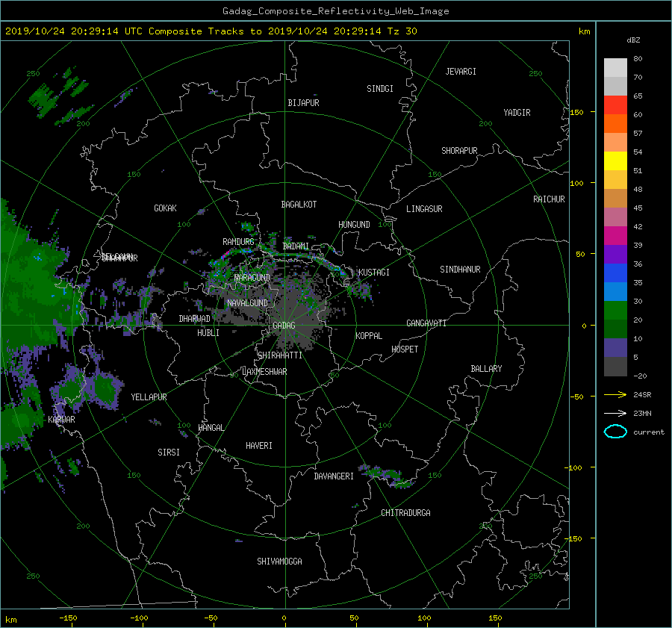Click the right axis -100 km tick label

pyautogui.click(x=574, y=467)
